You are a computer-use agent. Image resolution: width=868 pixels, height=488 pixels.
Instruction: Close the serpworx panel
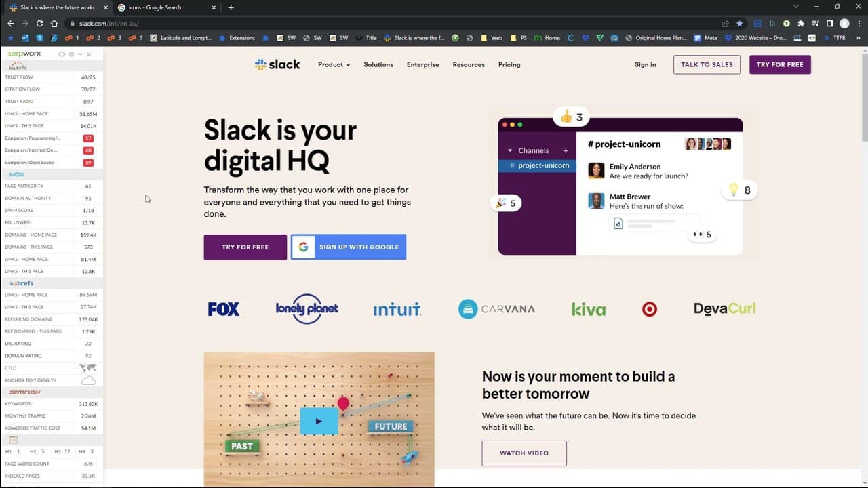coord(89,54)
